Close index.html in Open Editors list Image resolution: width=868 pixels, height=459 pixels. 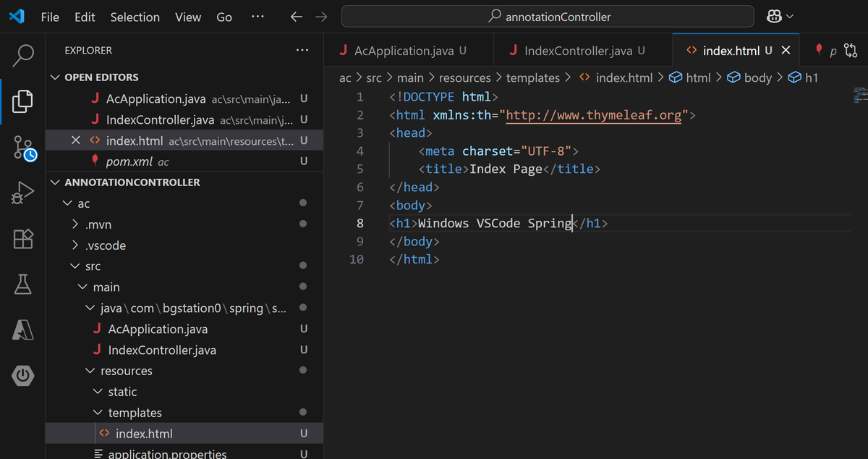[75, 140]
